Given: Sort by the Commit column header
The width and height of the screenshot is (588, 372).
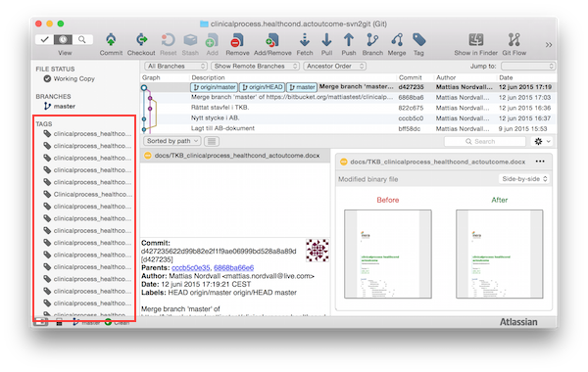Looking at the screenshot, I should [411, 77].
